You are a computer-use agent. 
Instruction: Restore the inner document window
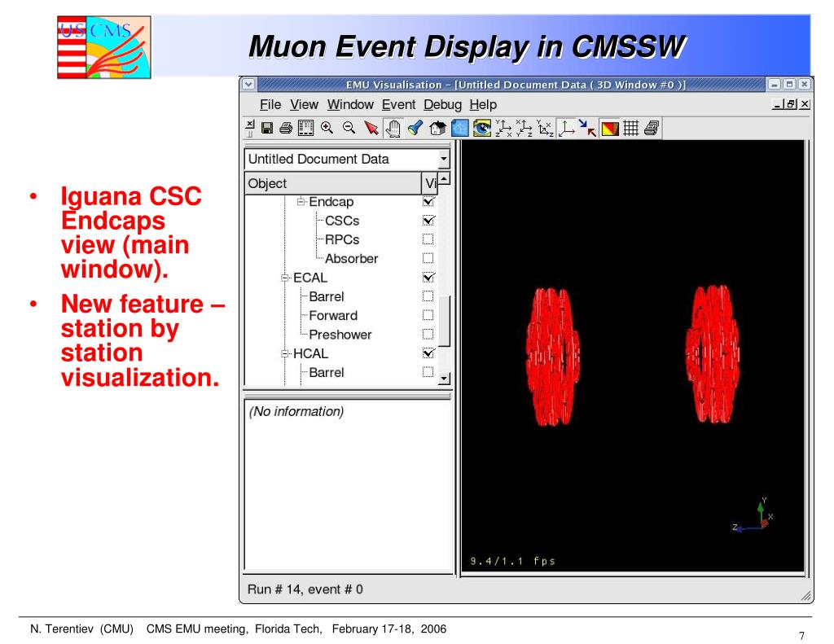tap(792, 105)
